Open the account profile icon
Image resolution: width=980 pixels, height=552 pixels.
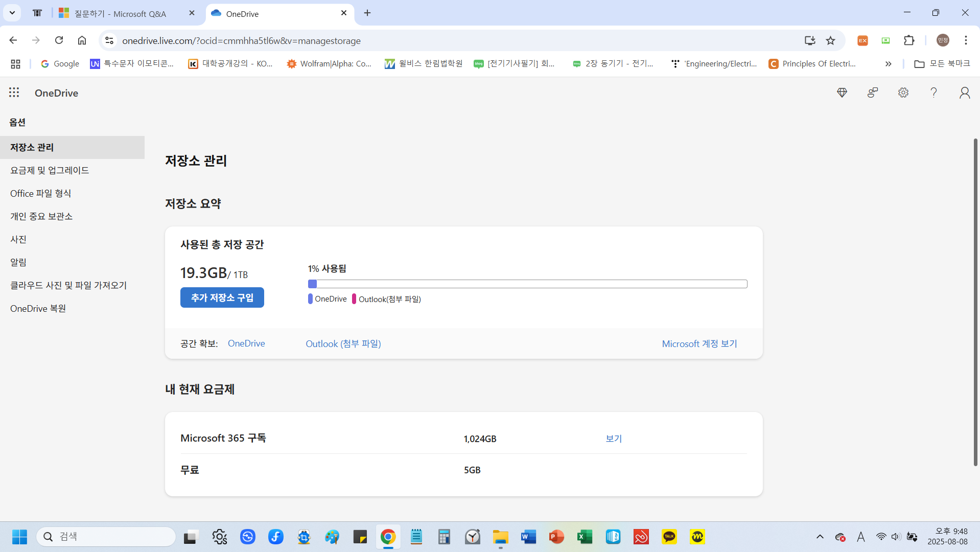(x=965, y=93)
